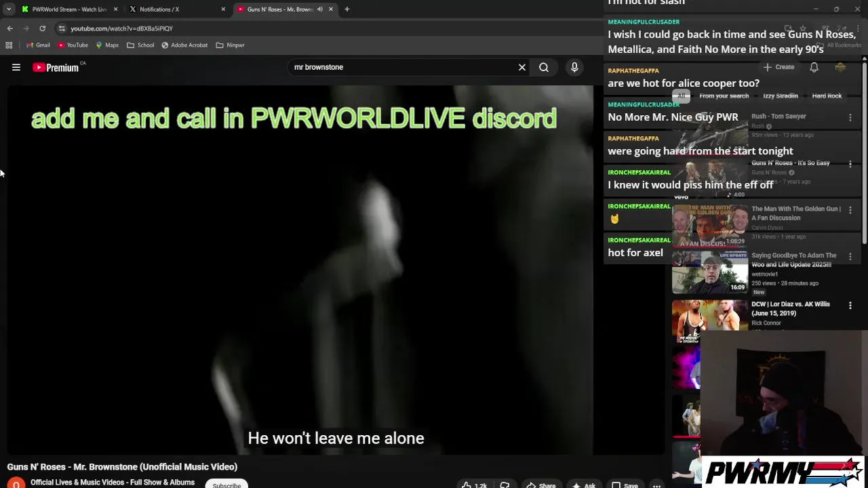The width and height of the screenshot is (868, 488).
Task: Activate voice search microphone icon
Action: (x=574, y=67)
